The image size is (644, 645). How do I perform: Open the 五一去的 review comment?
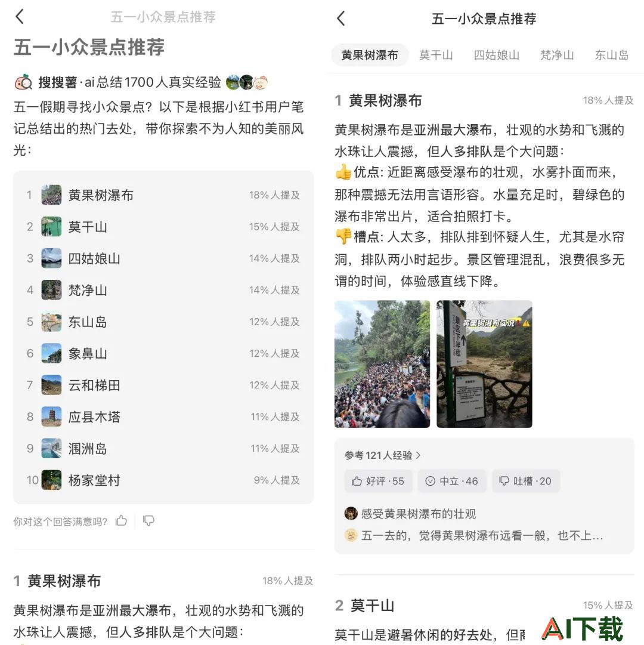click(482, 535)
